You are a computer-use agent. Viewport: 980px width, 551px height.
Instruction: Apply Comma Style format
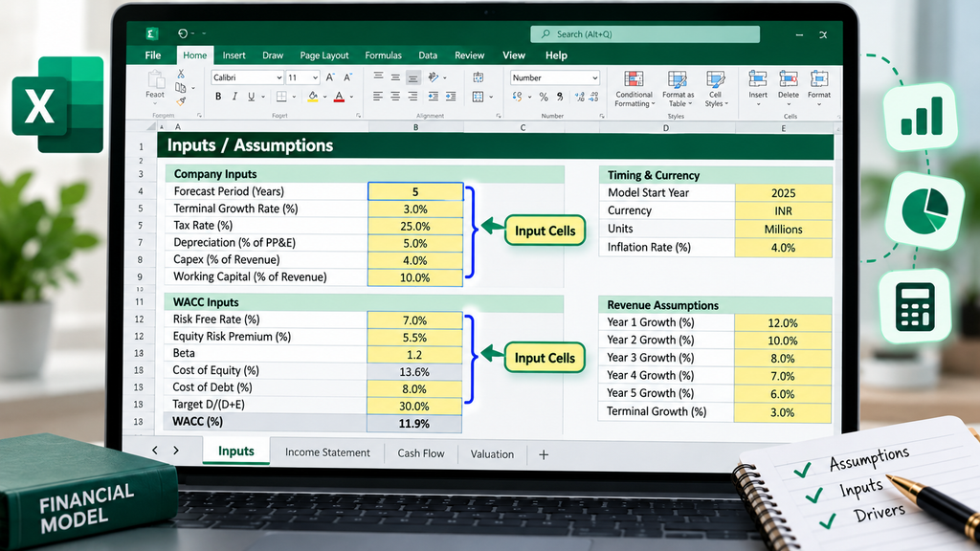(560, 97)
